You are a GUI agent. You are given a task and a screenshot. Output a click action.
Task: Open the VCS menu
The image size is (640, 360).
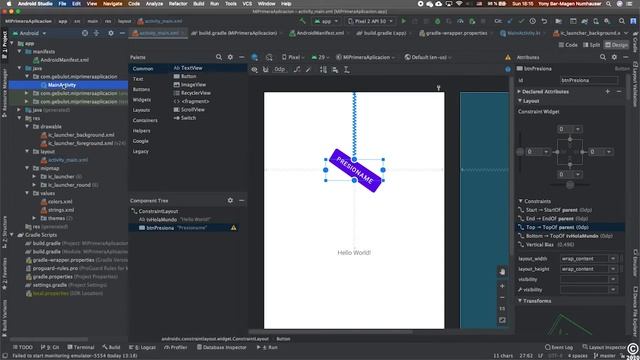247,4
